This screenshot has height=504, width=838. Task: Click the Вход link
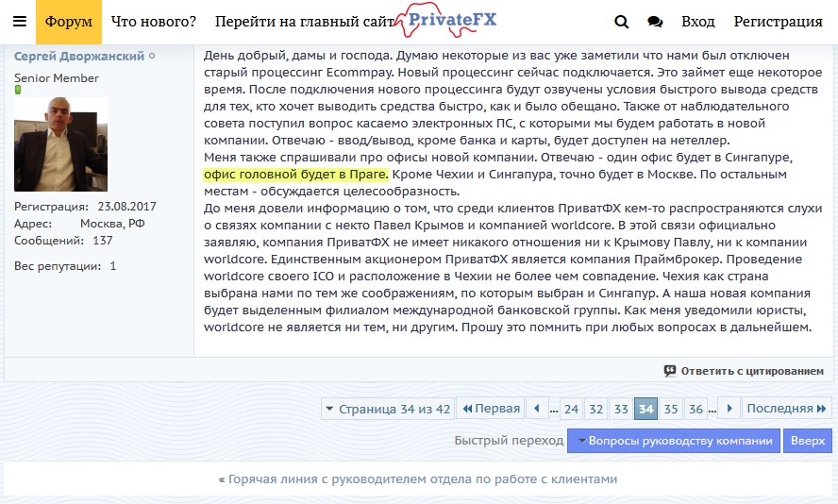tap(698, 22)
